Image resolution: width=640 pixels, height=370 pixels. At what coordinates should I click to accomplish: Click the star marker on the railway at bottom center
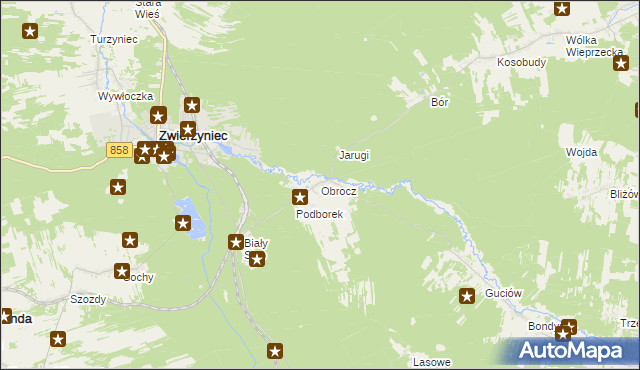pos(275,351)
